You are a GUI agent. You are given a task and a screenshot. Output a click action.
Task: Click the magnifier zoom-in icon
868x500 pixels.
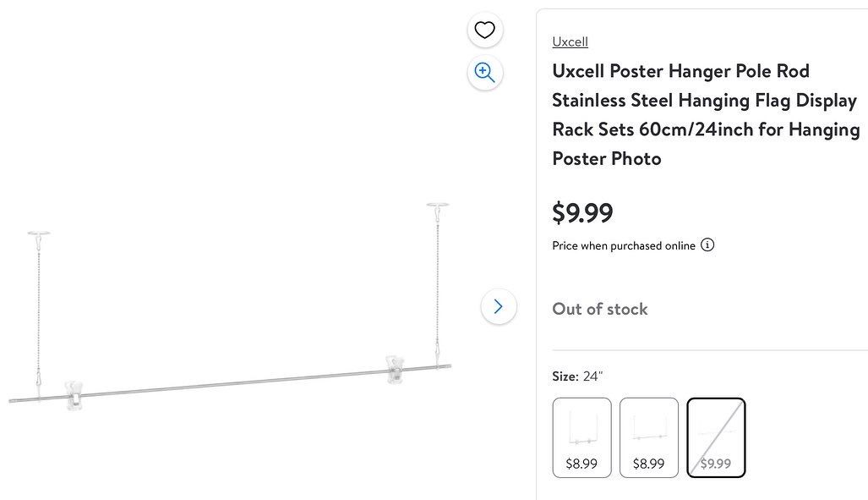click(x=484, y=72)
